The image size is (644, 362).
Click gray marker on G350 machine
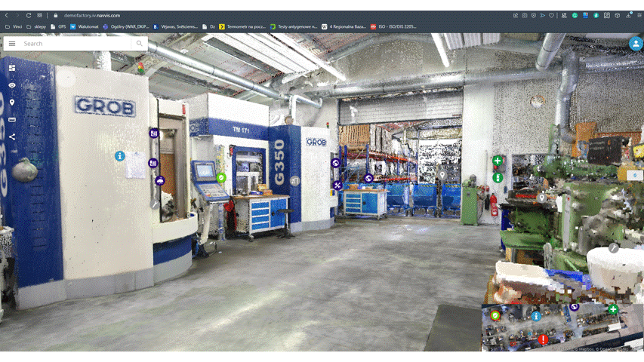coord(294,180)
